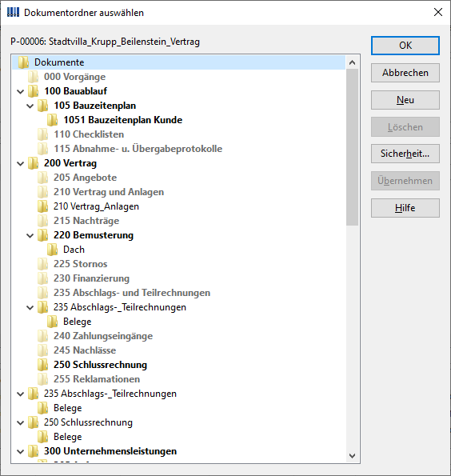Create a new folder with Neu

405,100
